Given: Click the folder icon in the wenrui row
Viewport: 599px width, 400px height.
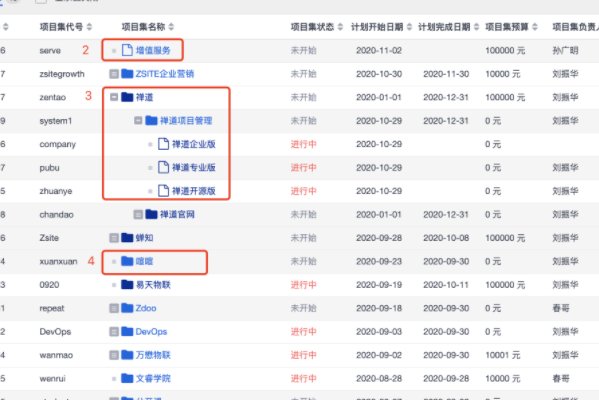Looking at the screenshot, I should point(127,378).
